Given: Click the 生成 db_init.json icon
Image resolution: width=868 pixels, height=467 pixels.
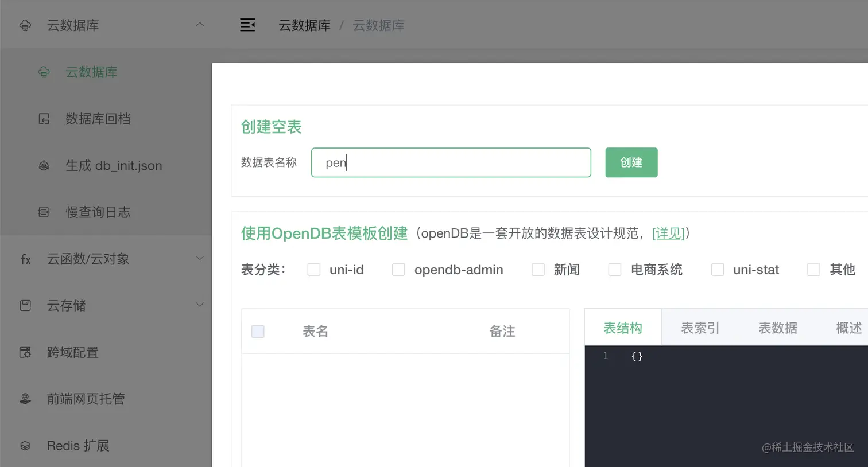Looking at the screenshot, I should pos(44,166).
